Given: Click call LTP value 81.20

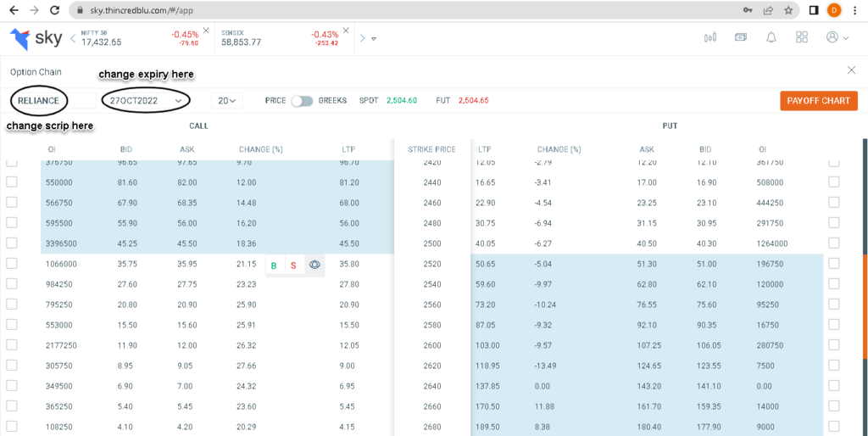Looking at the screenshot, I should [350, 182].
